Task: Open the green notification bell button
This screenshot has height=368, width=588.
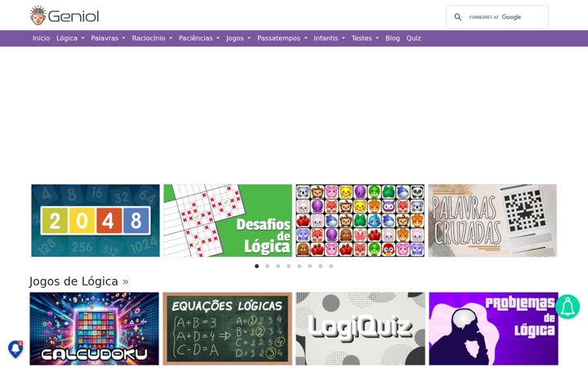Action: 568,307
